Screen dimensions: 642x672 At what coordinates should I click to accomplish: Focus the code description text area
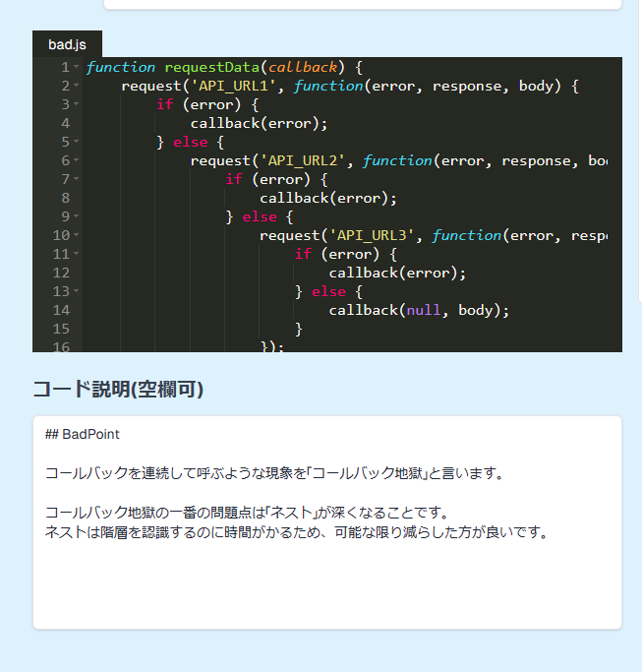click(x=327, y=522)
